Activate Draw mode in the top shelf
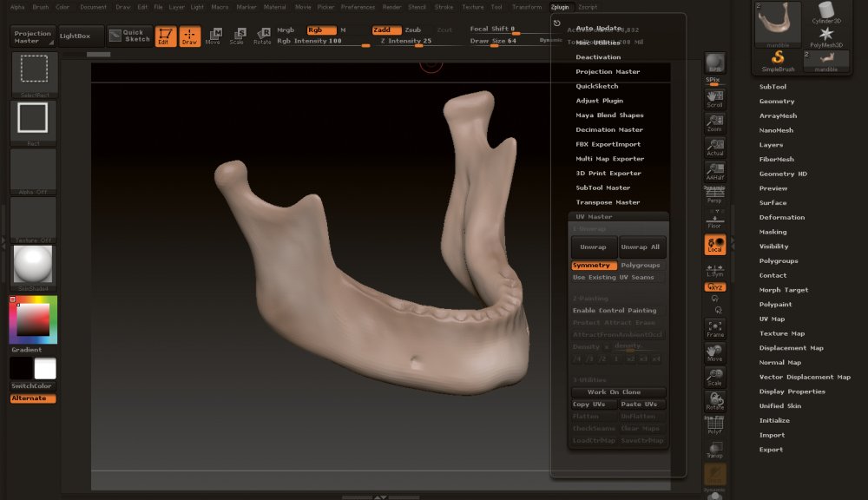Image resolution: width=868 pixels, height=500 pixels. pyautogui.click(x=189, y=36)
